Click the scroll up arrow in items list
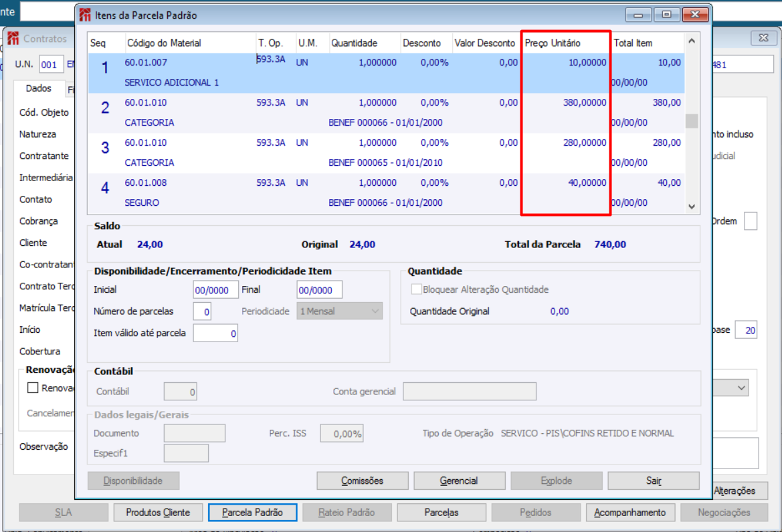This screenshot has height=532, width=782. click(x=691, y=41)
